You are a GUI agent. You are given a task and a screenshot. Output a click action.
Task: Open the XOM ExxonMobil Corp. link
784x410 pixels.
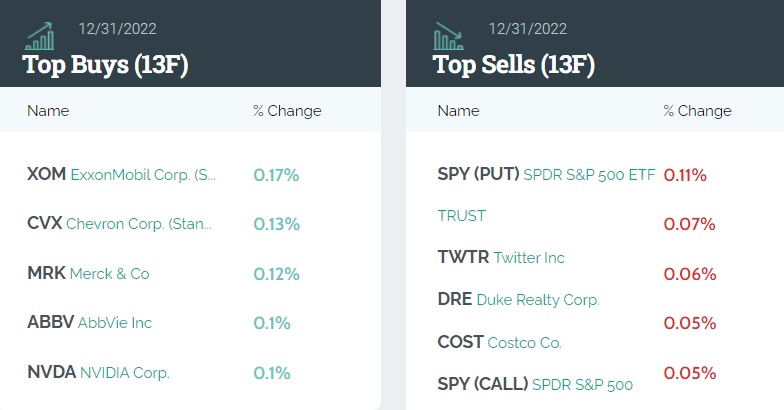(122, 175)
